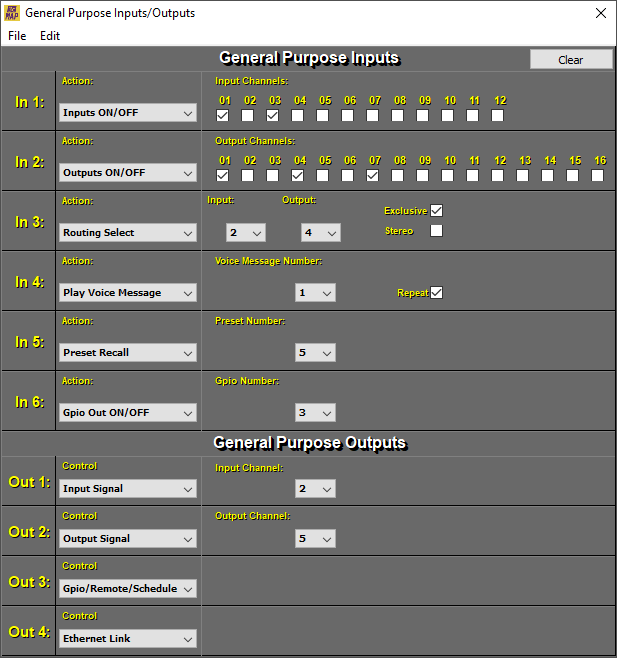The image size is (617, 658).
Task: Uncheck input channel 01 for In 1
Action: tap(222, 116)
